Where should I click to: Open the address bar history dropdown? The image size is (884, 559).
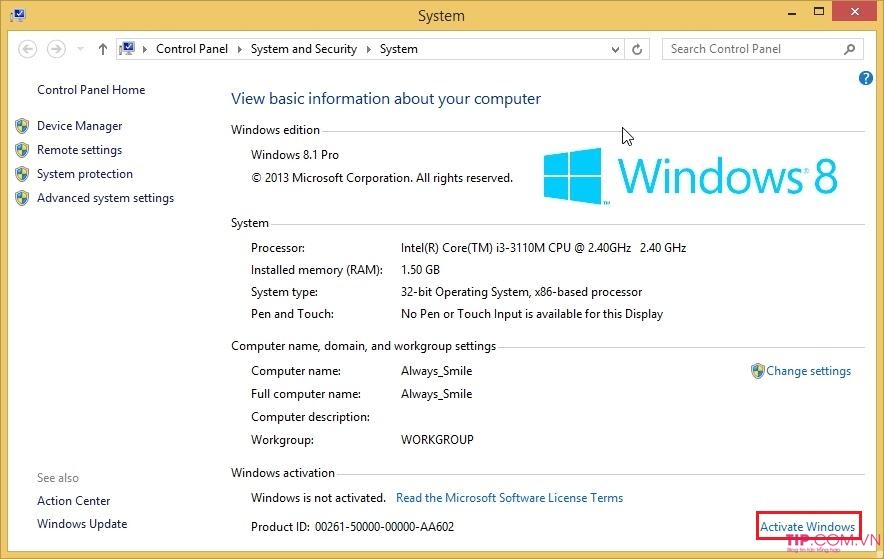[x=615, y=50]
